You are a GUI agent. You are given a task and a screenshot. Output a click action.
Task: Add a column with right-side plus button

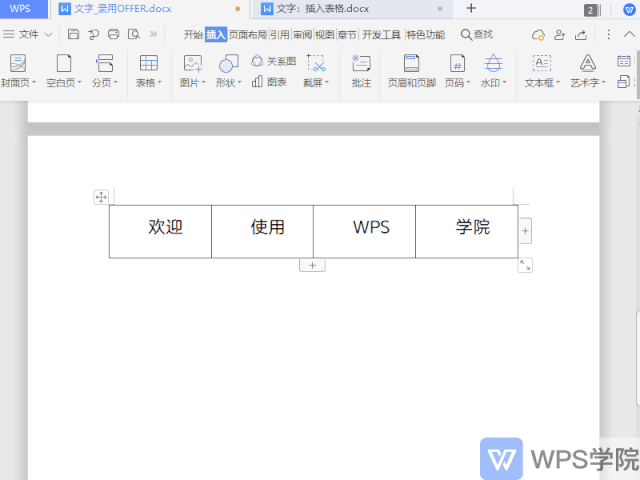coord(525,231)
